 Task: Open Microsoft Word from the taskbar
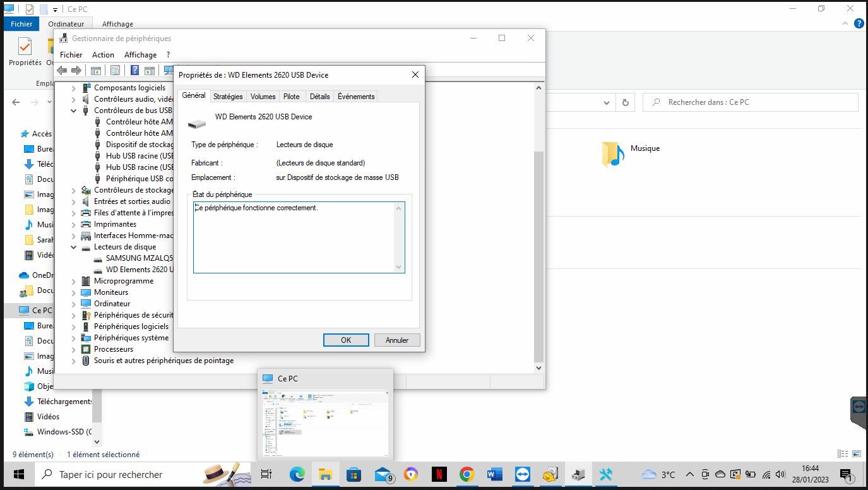coord(494,474)
